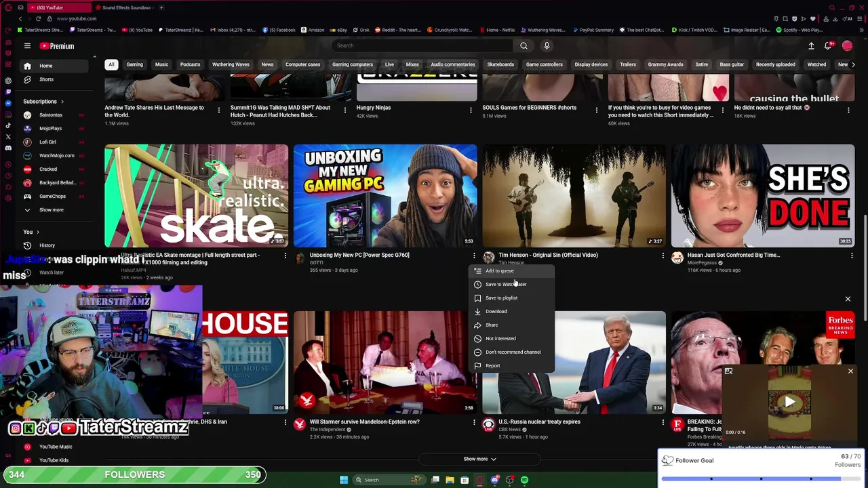This screenshot has width=868, height=488.
Task: Open YouTube Music in sidebar
Action: pos(54,447)
